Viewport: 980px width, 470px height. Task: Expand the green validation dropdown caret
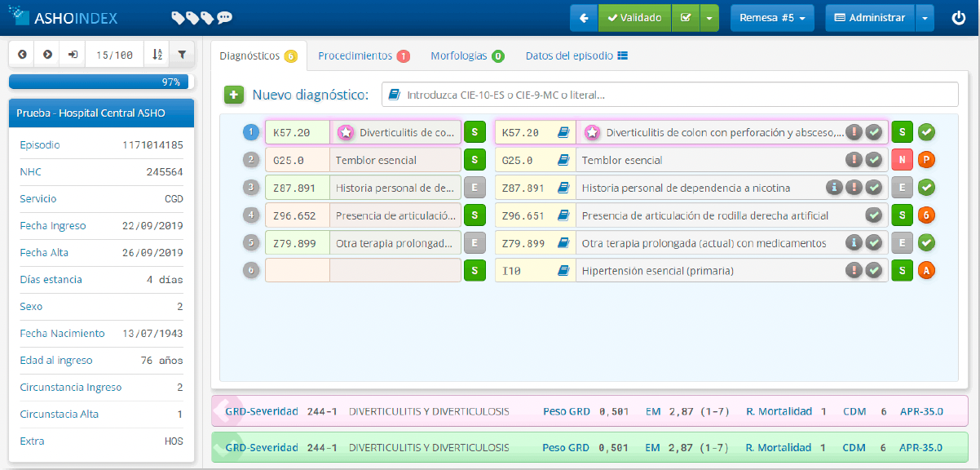point(709,17)
